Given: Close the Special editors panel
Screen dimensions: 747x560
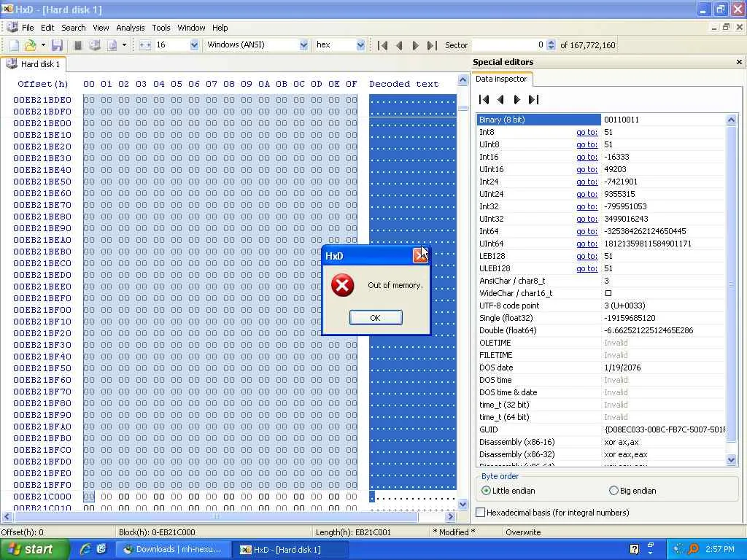Looking at the screenshot, I should pos(739,62).
